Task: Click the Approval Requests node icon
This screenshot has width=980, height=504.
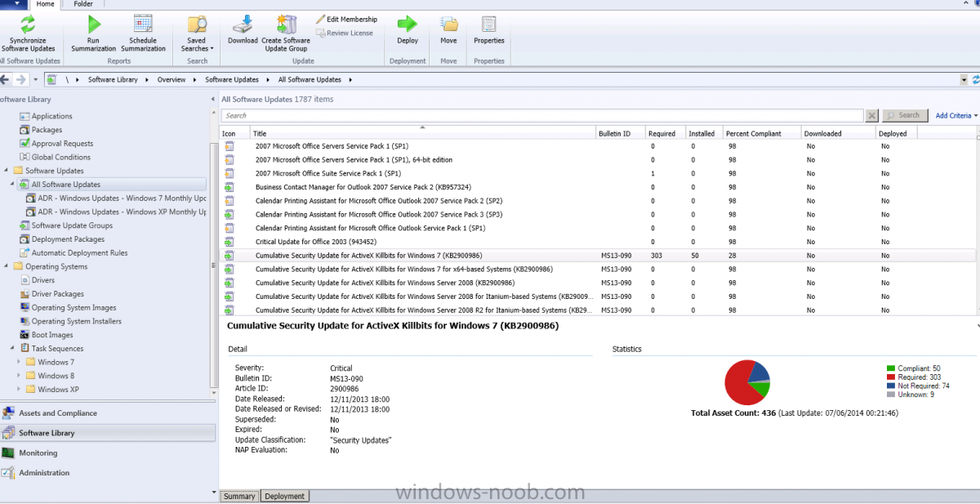Action: click(x=24, y=144)
